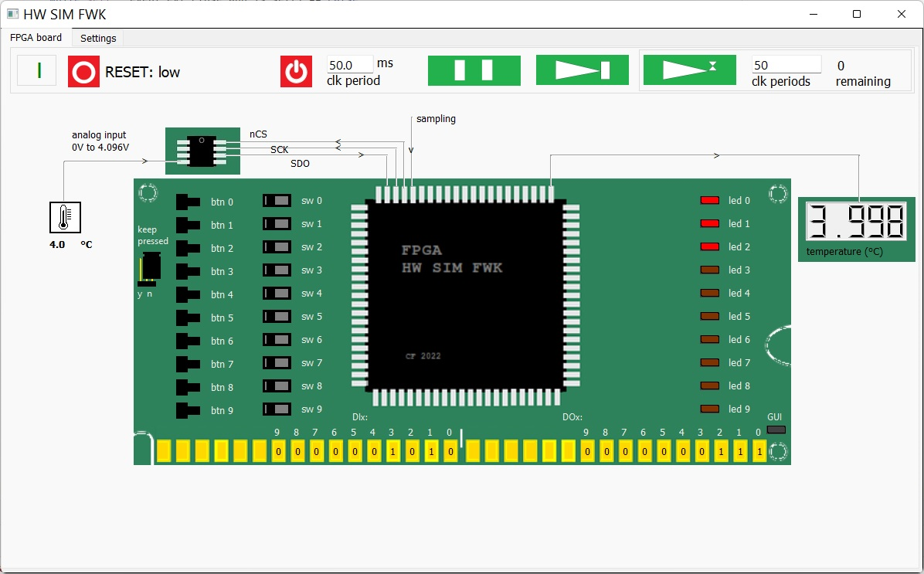Pause the simulation clock
Image resolution: width=924 pixels, height=574 pixels.
coord(474,70)
